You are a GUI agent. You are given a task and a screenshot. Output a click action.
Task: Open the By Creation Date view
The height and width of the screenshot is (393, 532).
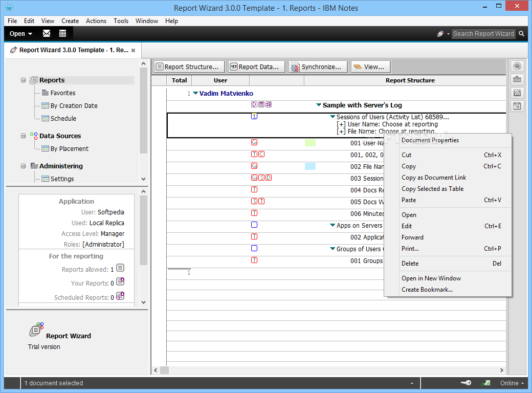pyautogui.click(x=74, y=105)
